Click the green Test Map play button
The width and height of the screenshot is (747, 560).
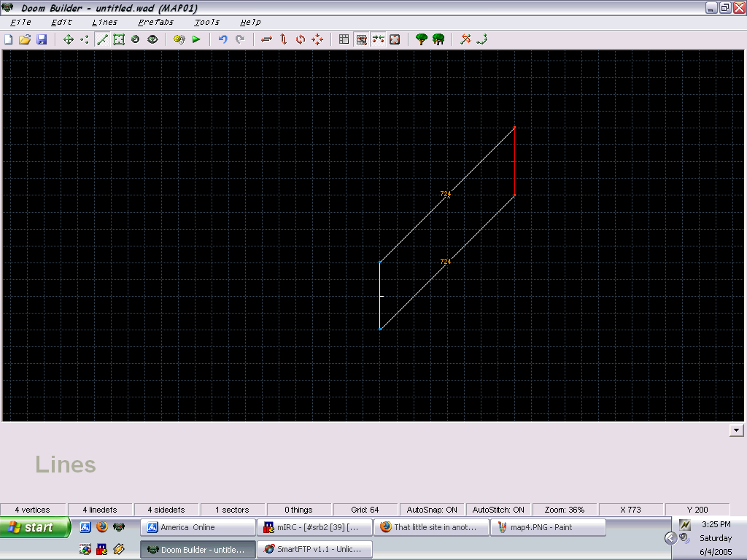(x=196, y=39)
